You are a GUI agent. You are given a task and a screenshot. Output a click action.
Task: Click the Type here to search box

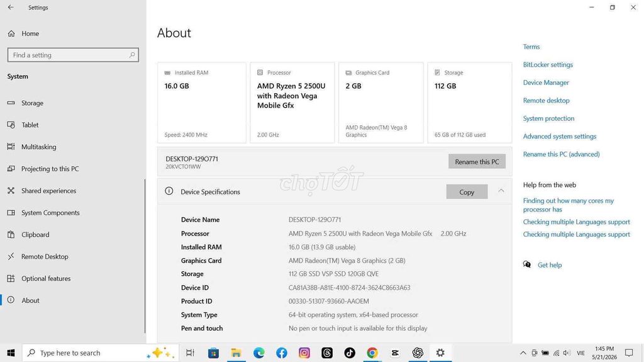tap(100, 353)
